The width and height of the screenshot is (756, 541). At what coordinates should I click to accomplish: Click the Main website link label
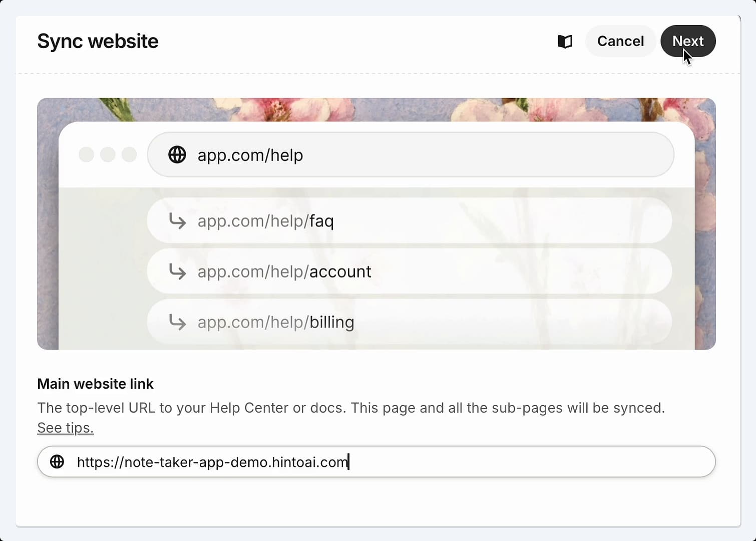tap(95, 384)
